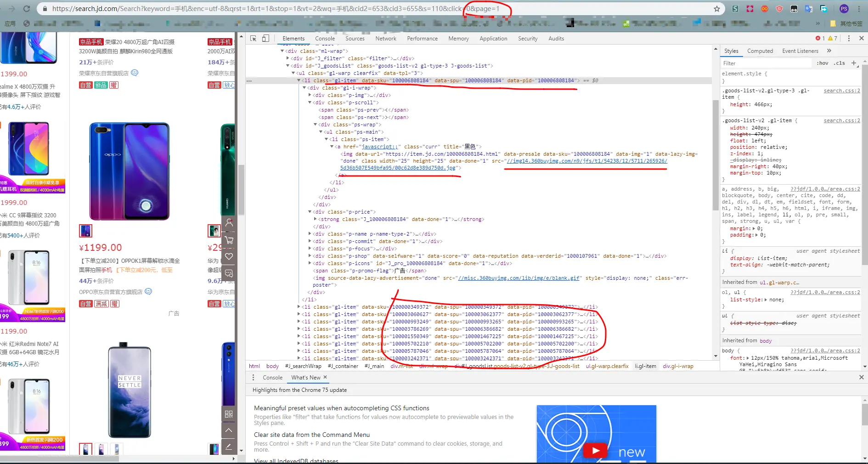Open DevTools customize menu (three dots)
The image size is (868, 464).
tap(849, 39)
